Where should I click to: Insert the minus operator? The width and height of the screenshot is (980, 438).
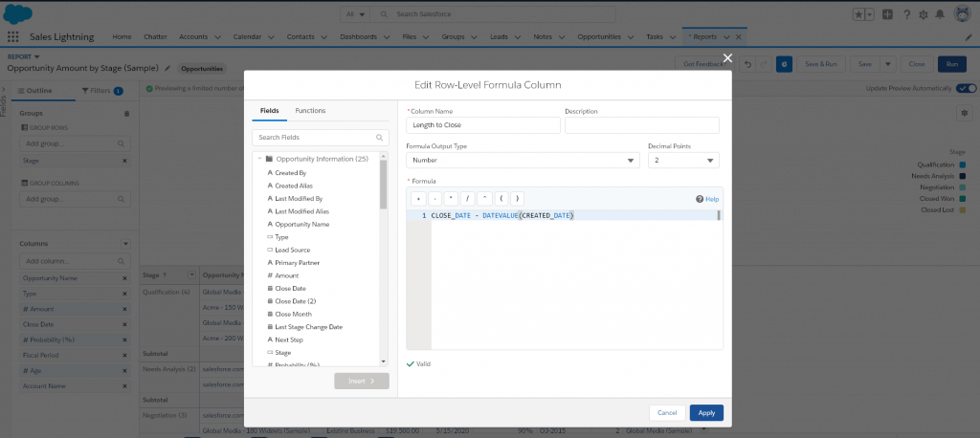coord(434,199)
